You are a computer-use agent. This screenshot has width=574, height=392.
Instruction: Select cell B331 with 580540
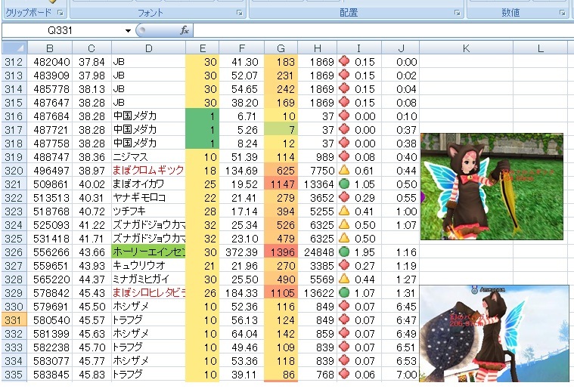coord(50,320)
